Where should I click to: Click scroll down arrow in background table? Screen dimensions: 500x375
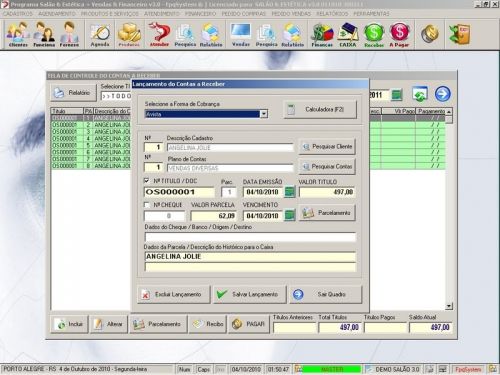coord(449,306)
